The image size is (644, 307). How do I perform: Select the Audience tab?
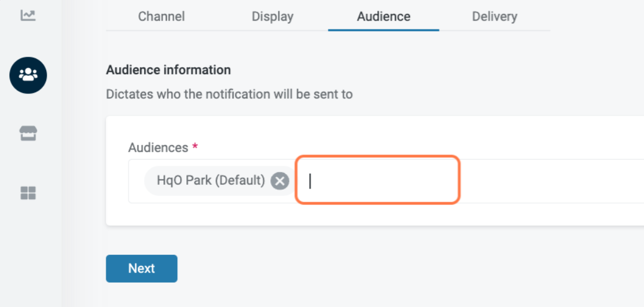(383, 17)
